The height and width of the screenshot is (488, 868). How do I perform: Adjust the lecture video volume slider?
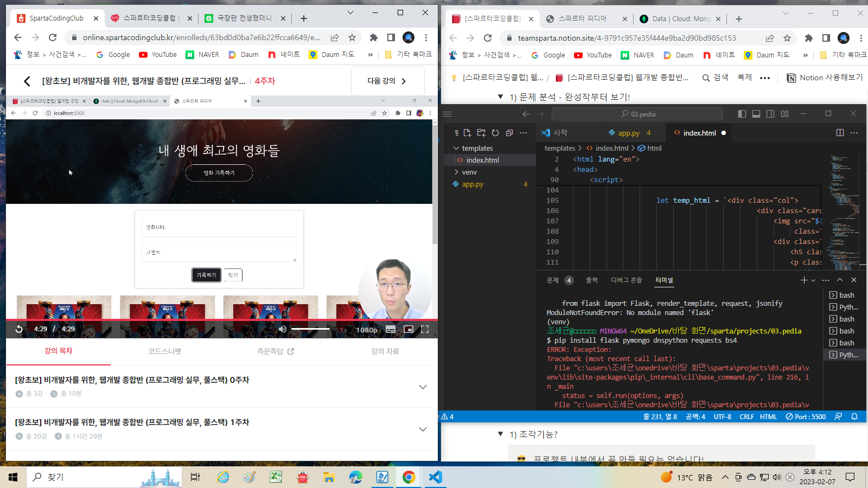(x=310, y=329)
